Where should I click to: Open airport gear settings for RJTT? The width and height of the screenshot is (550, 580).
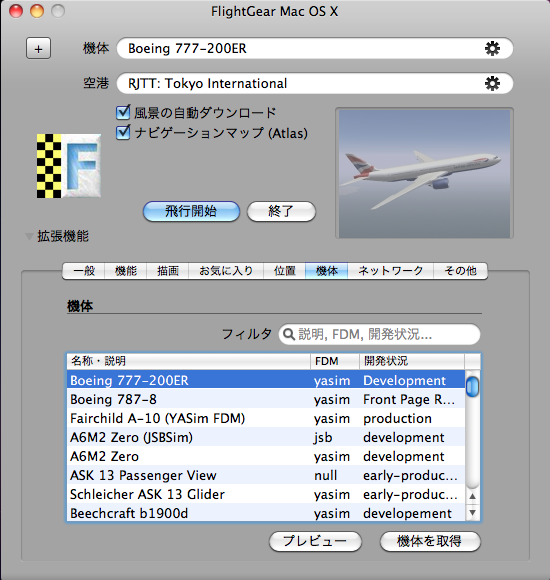[492, 84]
